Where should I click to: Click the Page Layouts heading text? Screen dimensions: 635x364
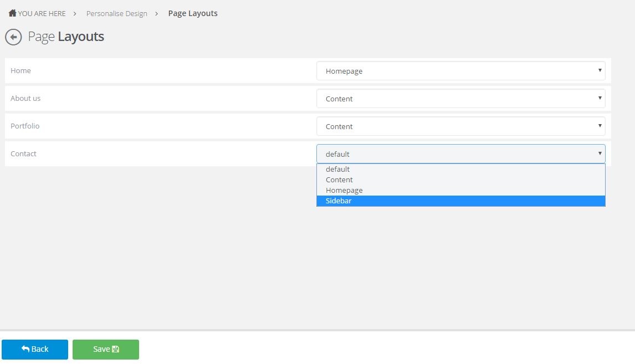pos(66,37)
